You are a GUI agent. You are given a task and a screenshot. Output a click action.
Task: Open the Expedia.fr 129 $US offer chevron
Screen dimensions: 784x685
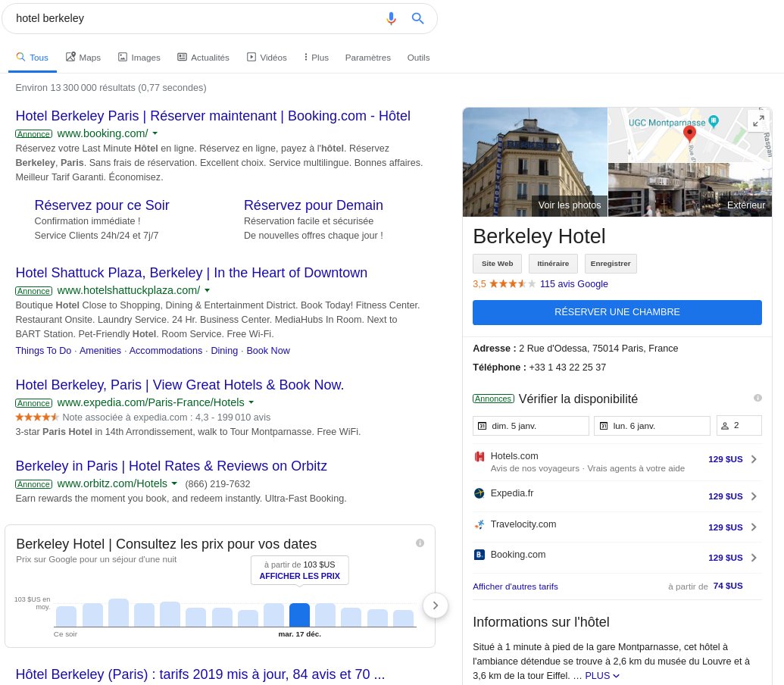pyautogui.click(x=754, y=496)
